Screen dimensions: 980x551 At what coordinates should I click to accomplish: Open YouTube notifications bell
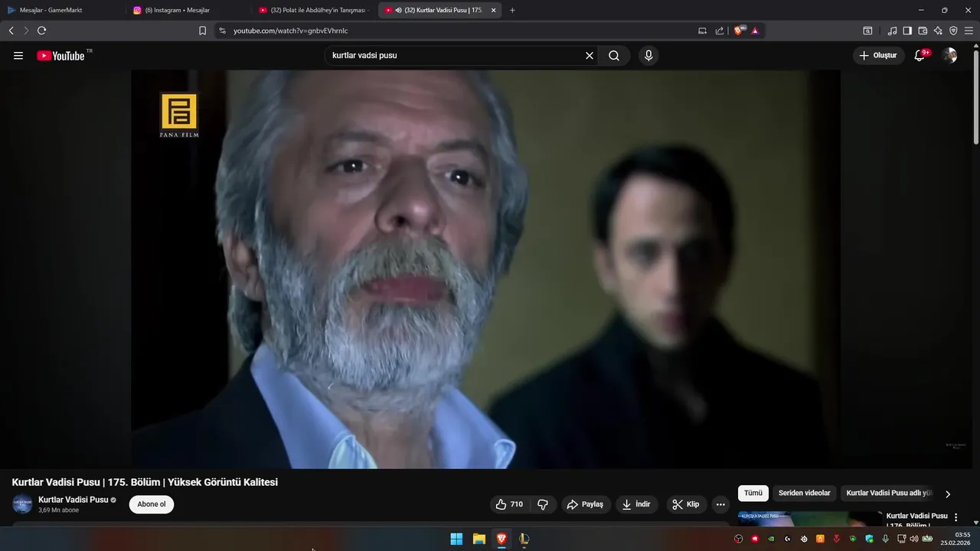[920, 56]
